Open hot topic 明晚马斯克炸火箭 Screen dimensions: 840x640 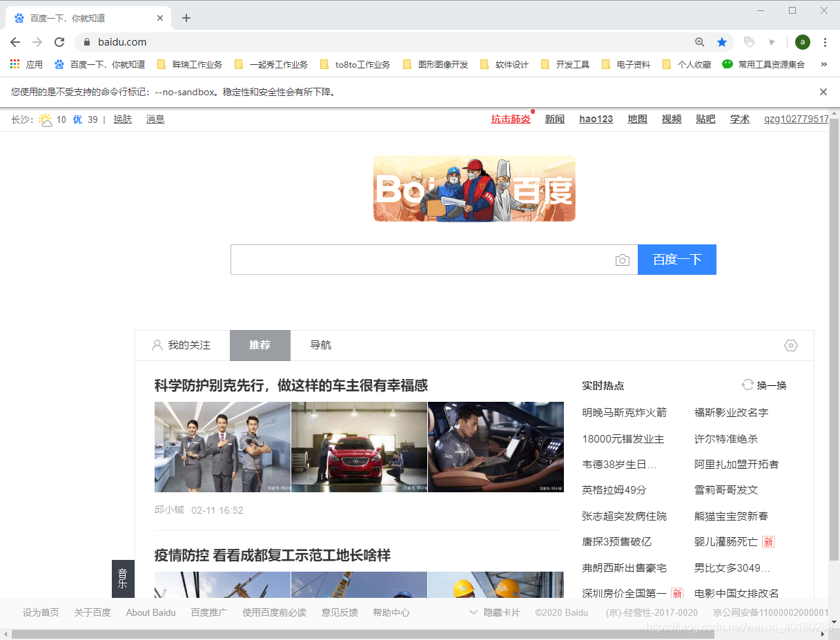tap(625, 412)
